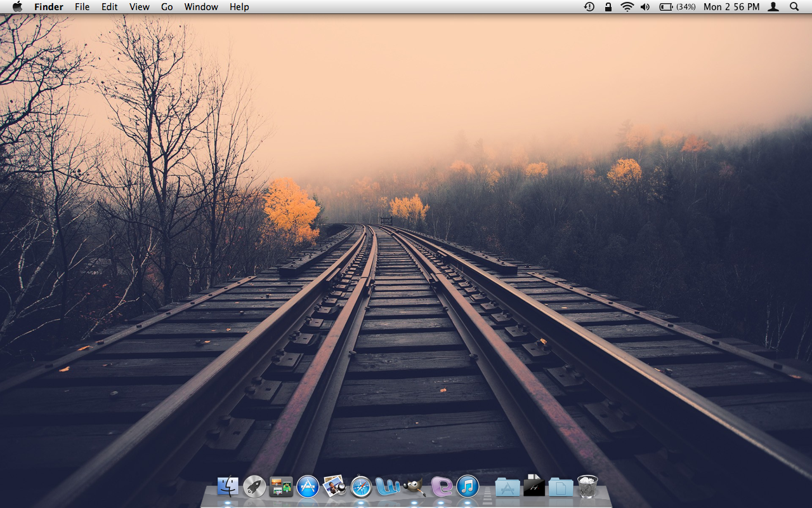Screen dimensions: 812x508
Task: Open the Edit menu
Action: [x=110, y=7]
